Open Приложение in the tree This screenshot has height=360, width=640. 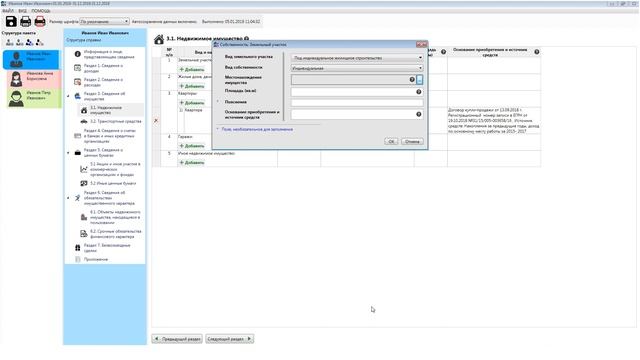click(x=96, y=259)
